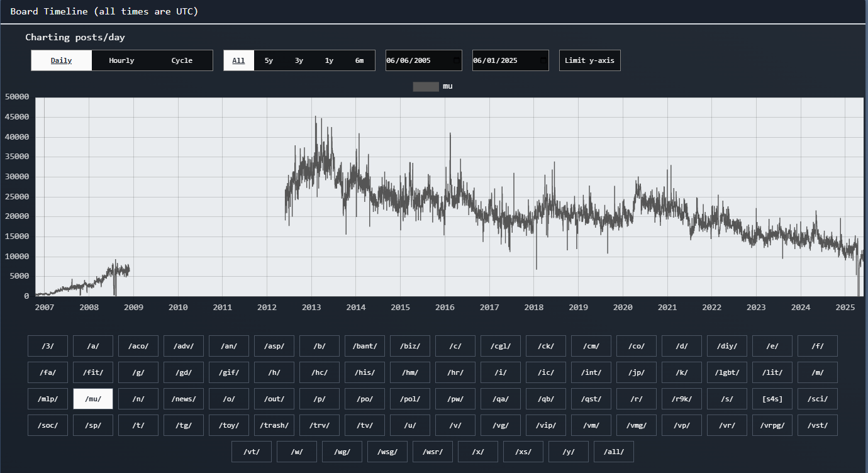Screen dimensions: 868x473
Task: Select the /soc/ board
Action: tap(48, 425)
